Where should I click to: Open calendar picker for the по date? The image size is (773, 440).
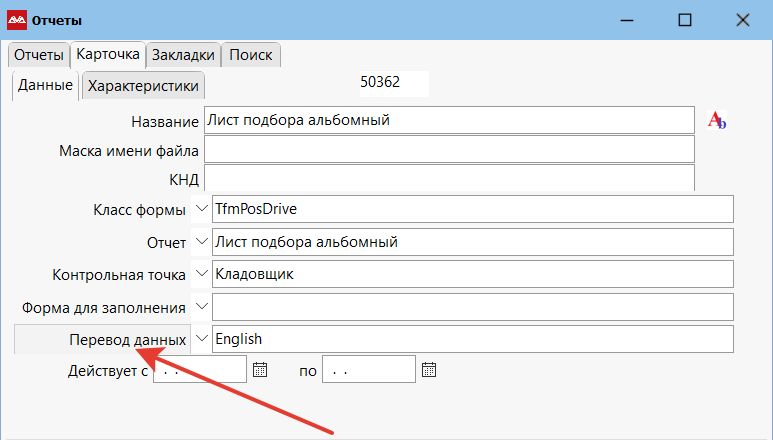click(x=429, y=369)
